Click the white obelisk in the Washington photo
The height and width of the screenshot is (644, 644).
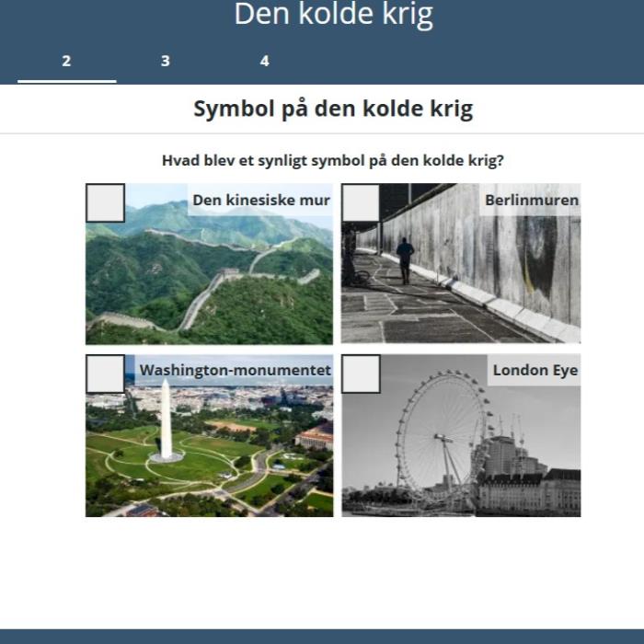click(x=167, y=419)
